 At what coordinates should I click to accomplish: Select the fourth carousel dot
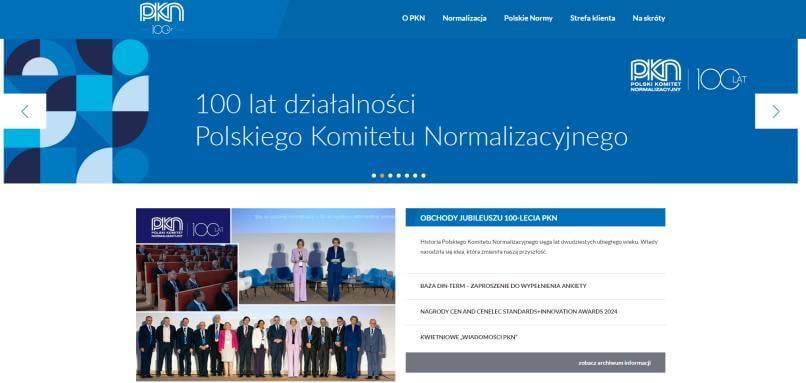tap(398, 175)
